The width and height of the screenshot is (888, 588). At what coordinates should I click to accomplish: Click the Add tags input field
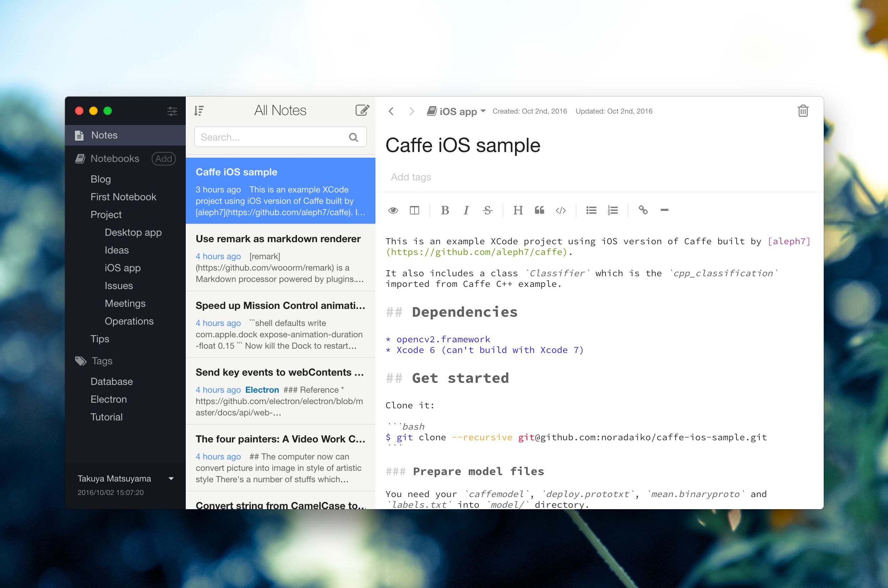412,177
